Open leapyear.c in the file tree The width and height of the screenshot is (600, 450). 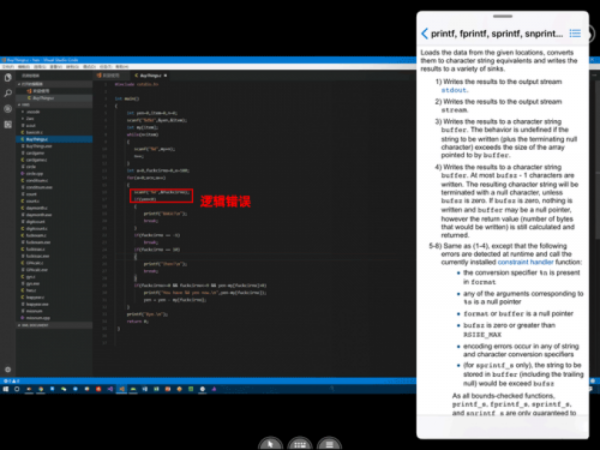54,297
